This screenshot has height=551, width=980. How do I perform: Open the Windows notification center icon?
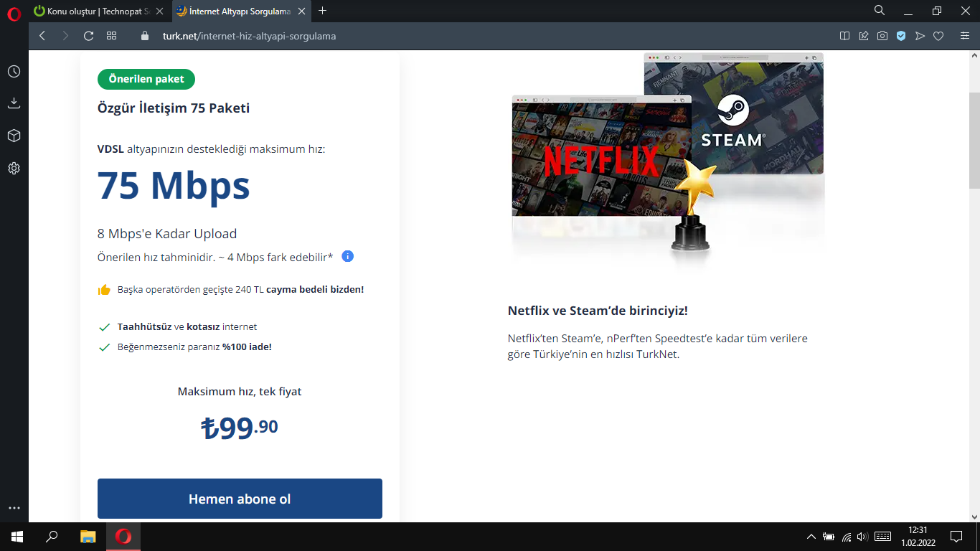(x=956, y=536)
